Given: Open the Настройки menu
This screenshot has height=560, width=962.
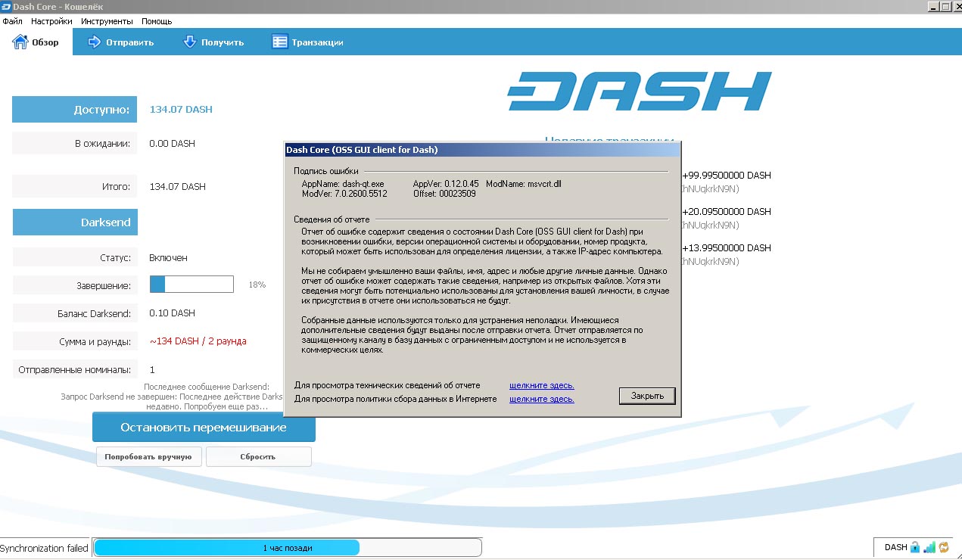Looking at the screenshot, I should tap(51, 21).
